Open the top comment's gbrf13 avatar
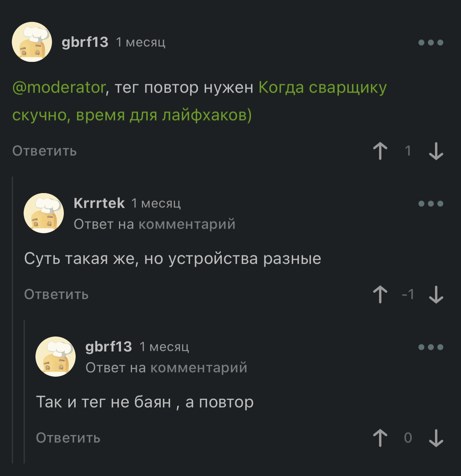Image resolution: width=461 pixels, height=476 pixels. click(x=32, y=42)
